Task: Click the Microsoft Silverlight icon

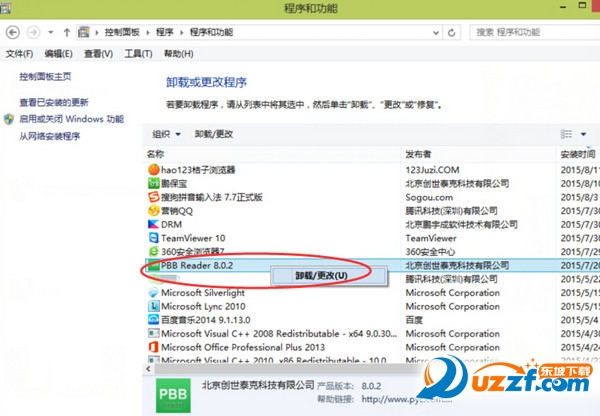Action: 153,292
